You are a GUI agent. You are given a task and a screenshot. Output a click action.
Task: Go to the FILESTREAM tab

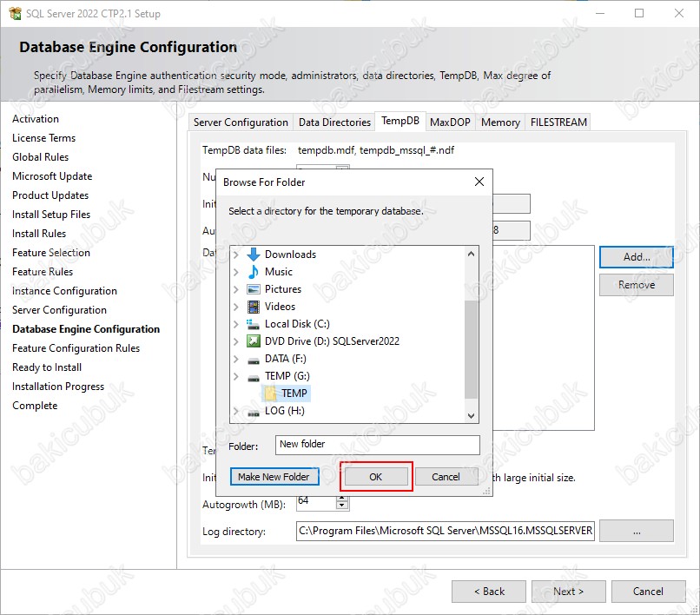(558, 122)
